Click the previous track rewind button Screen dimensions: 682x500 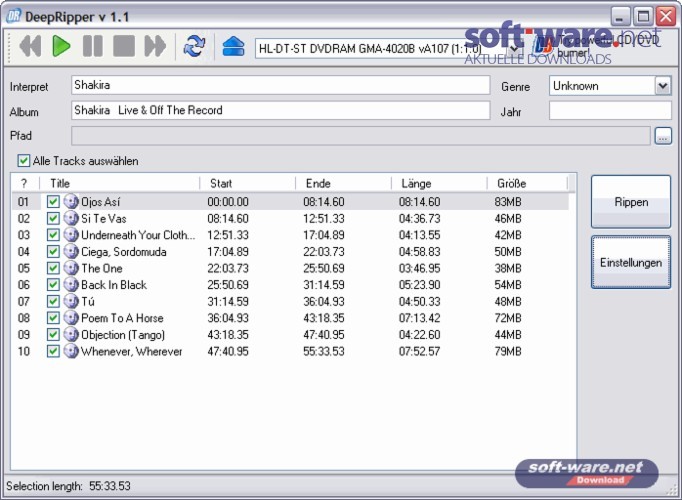pos(30,46)
